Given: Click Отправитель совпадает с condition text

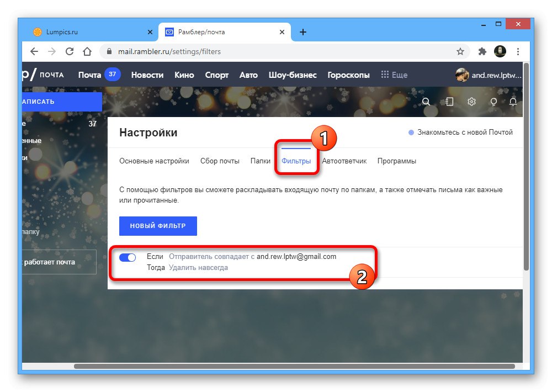Looking at the screenshot, I should [x=211, y=256].
